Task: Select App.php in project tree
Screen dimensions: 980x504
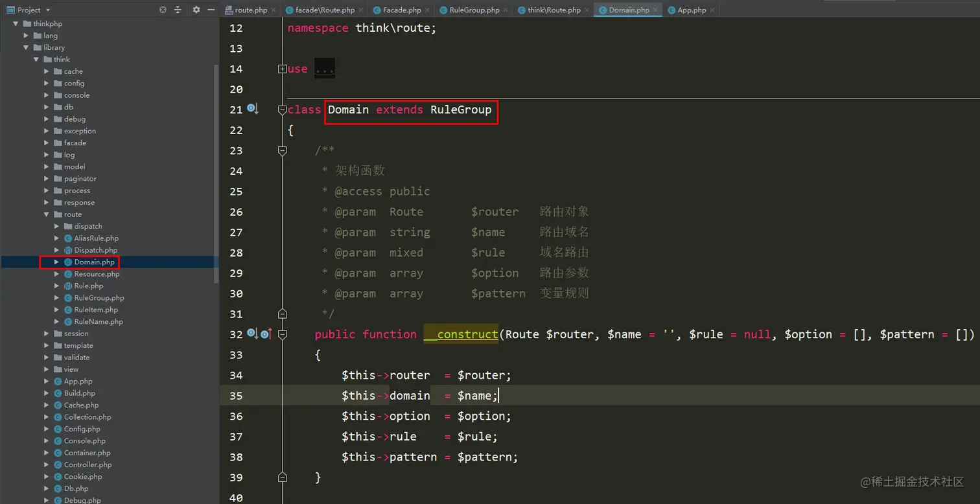Action: click(78, 382)
